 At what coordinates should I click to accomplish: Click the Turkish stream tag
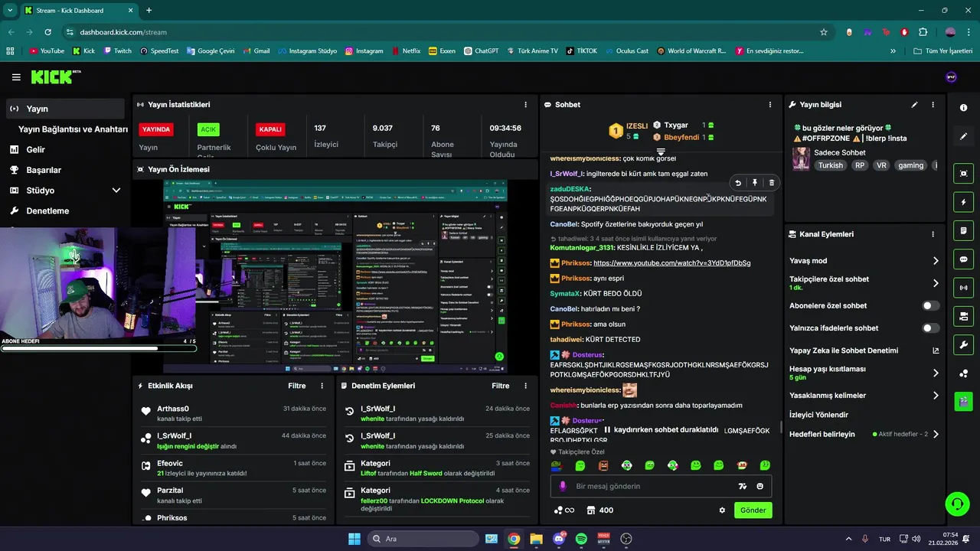(830, 165)
